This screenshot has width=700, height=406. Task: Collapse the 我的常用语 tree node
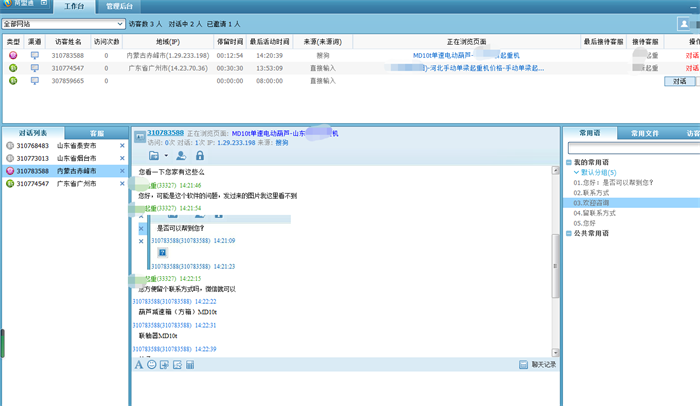(x=568, y=162)
